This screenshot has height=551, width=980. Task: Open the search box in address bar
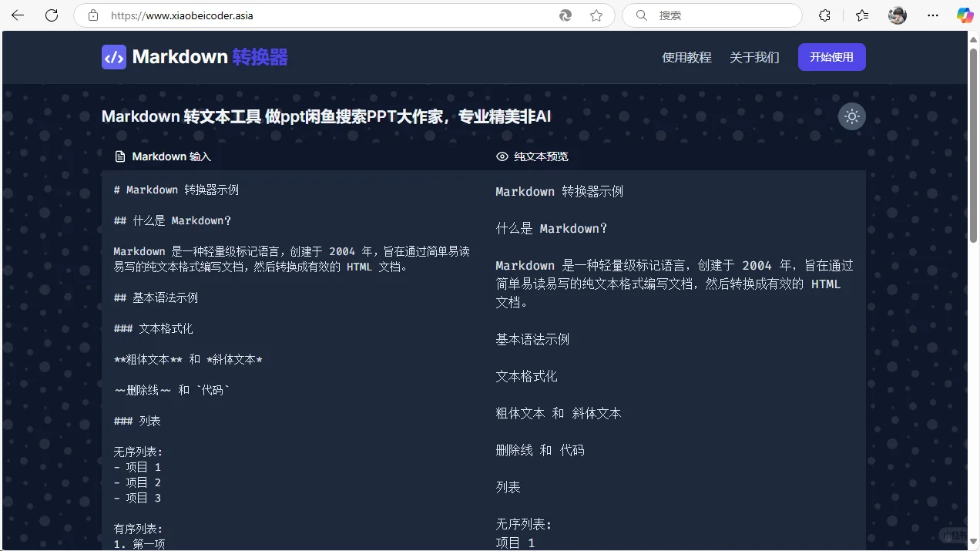710,15
